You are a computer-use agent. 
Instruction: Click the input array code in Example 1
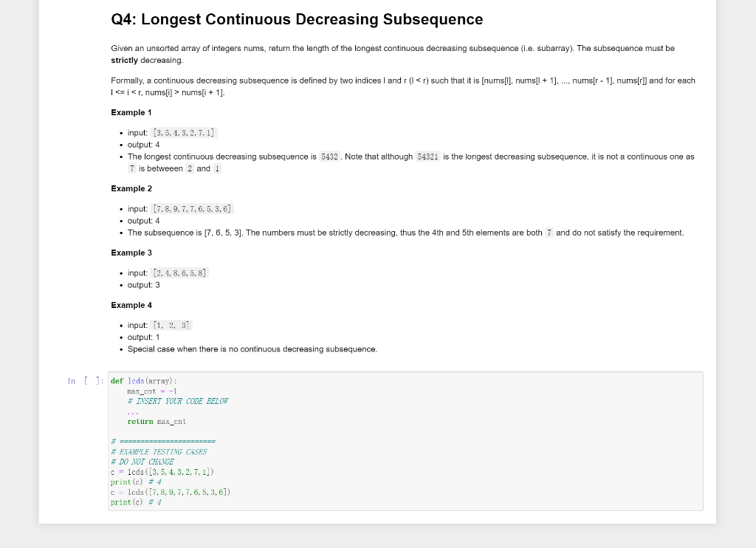pyautogui.click(x=183, y=132)
